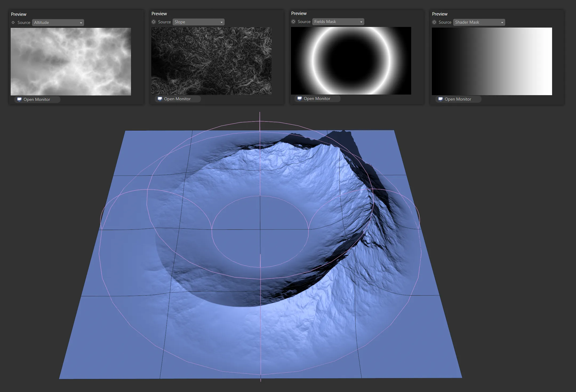Toggle the keyframe circle beside the Slope source
Viewport: 576px width, 392px height.
154,22
